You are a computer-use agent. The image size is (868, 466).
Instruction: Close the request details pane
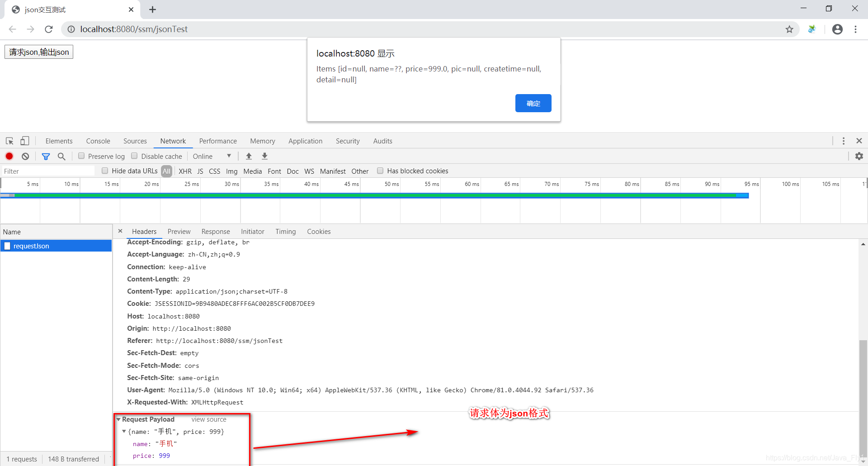coord(120,231)
